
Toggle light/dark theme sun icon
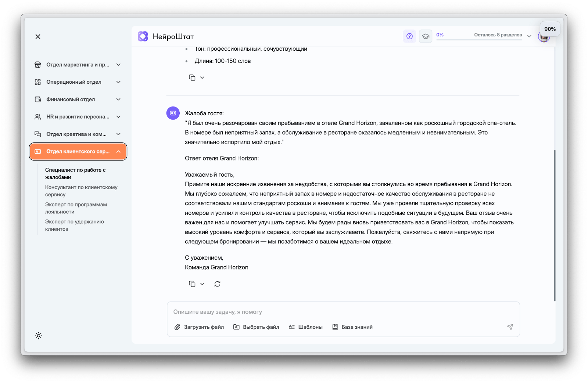[39, 336]
